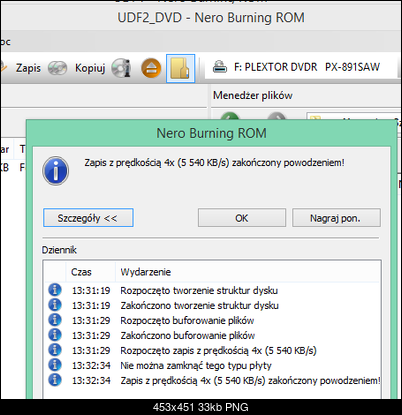Click the Czas column header

(81, 272)
